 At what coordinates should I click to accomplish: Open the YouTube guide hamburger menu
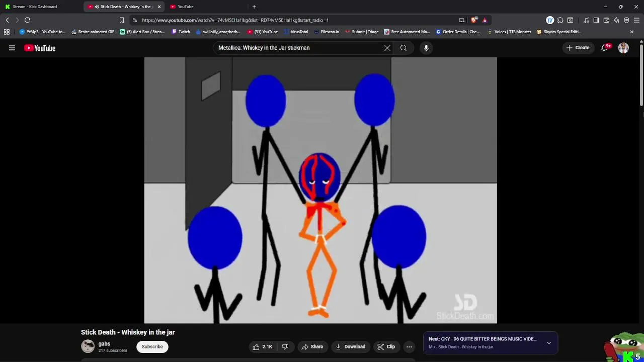[x=12, y=48]
